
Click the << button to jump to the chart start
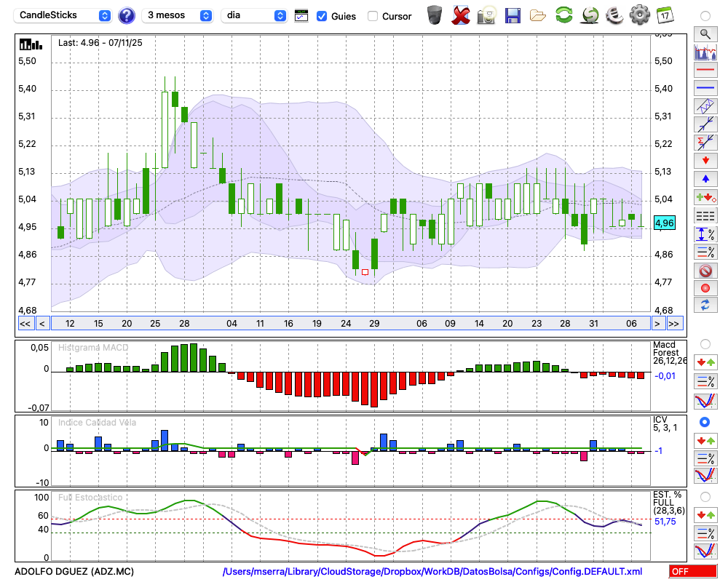[25, 324]
